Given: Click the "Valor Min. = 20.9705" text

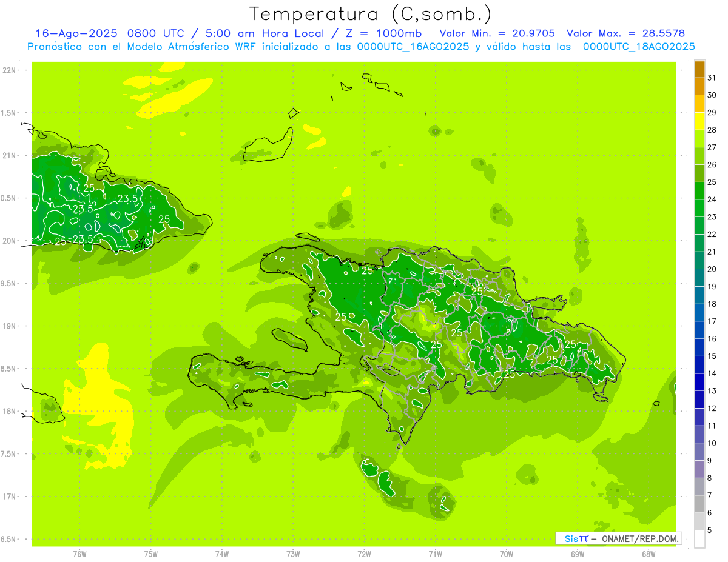Looking at the screenshot, I should coord(496,33).
